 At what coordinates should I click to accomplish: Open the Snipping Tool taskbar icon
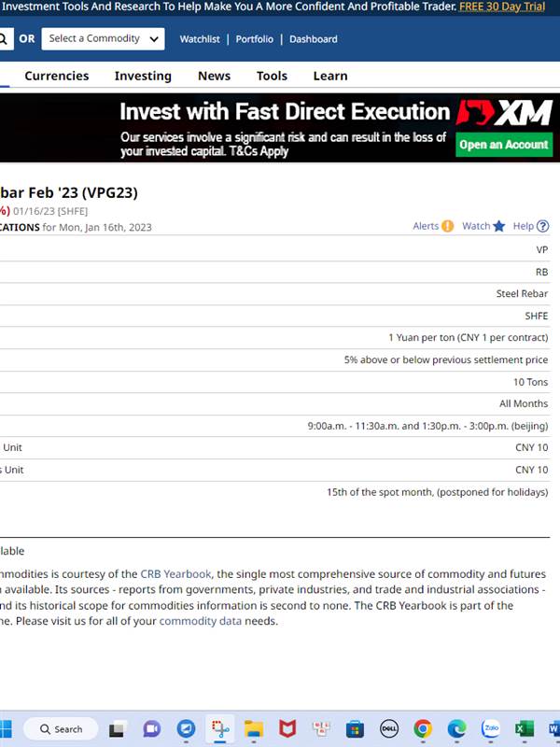tap(220, 729)
